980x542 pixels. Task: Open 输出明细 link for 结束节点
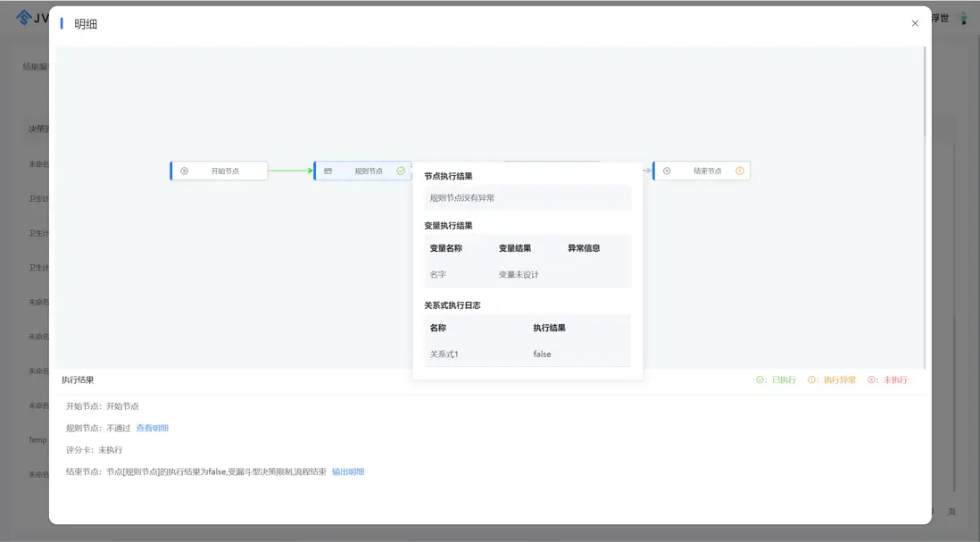348,472
